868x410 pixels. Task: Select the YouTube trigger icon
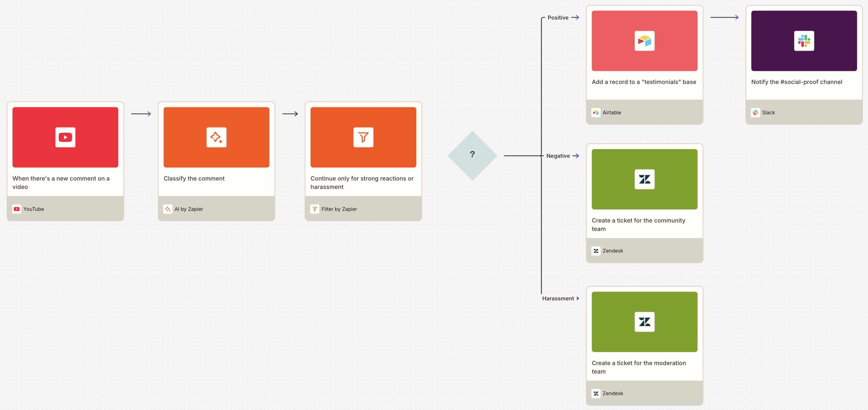pos(65,137)
